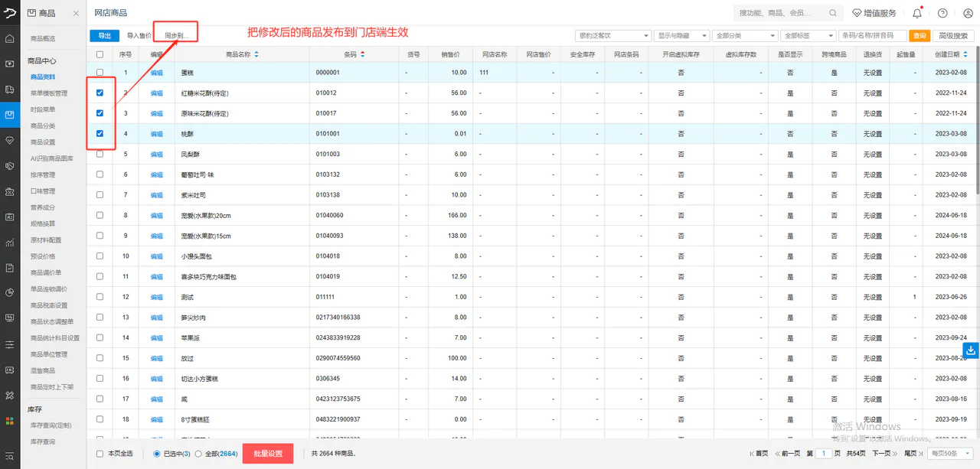Image resolution: width=980 pixels, height=469 pixels.
Task: Click the red 批量设置 button
Action: coord(268,454)
